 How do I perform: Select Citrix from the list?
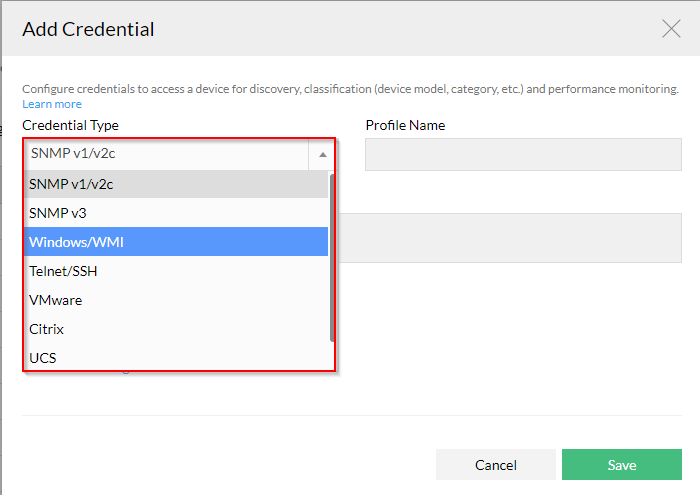[176, 329]
